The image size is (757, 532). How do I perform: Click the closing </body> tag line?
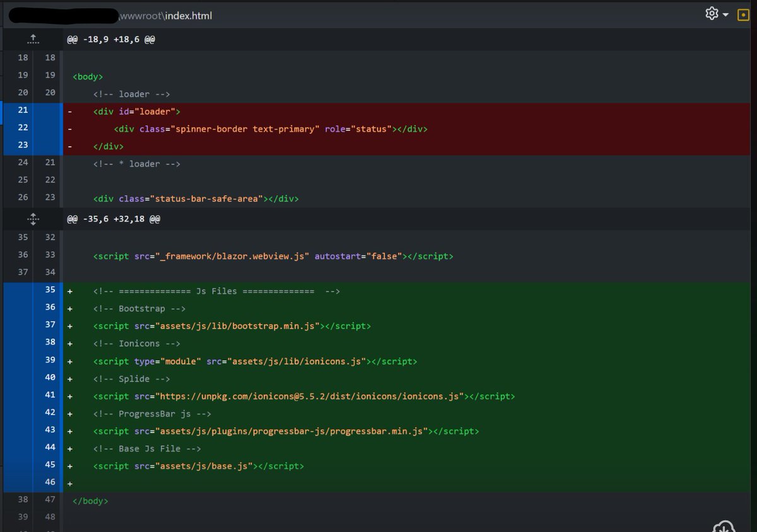coord(90,501)
